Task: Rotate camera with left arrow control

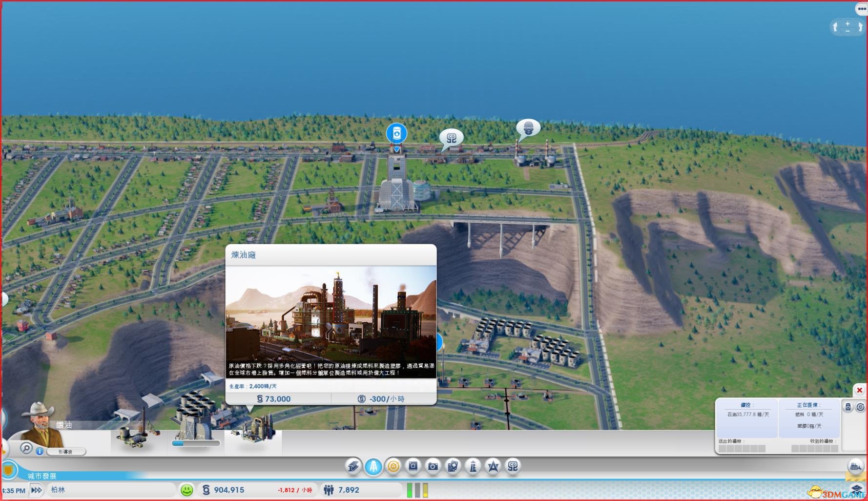Action: click(x=835, y=27)
